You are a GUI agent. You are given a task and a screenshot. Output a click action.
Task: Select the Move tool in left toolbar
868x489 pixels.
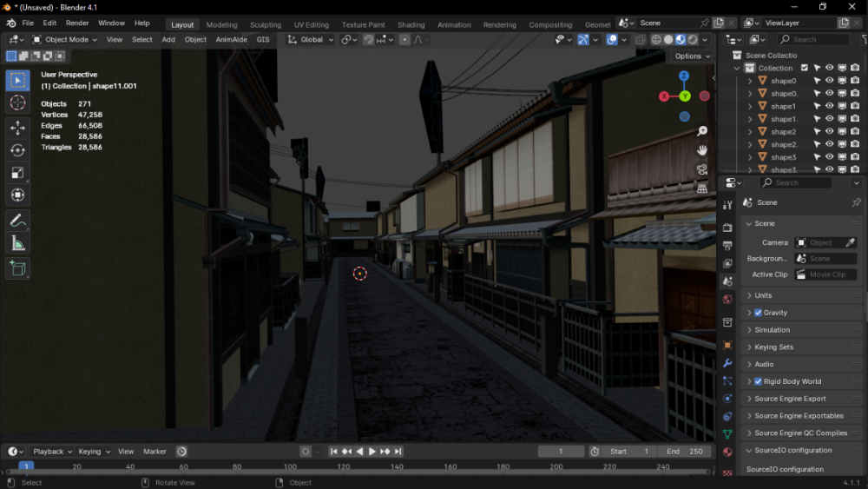point(17,128)
